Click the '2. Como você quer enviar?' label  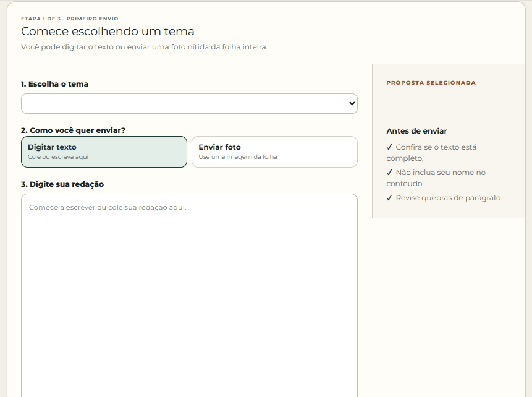click(x=74, y=130)
